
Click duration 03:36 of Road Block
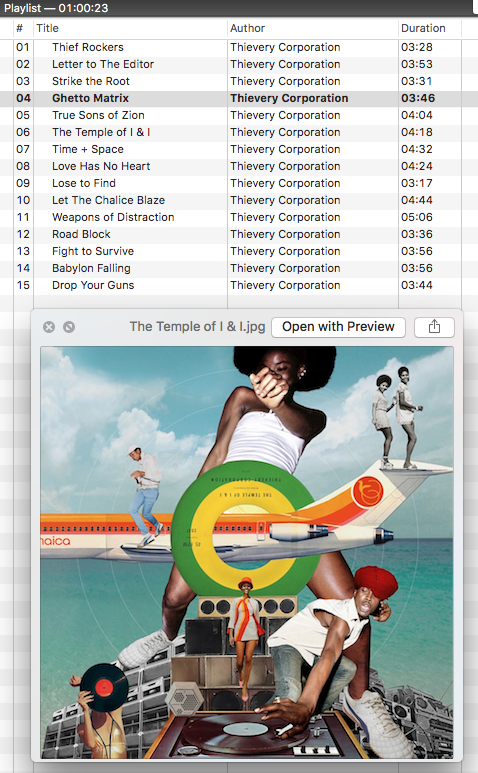click(417, 234)
